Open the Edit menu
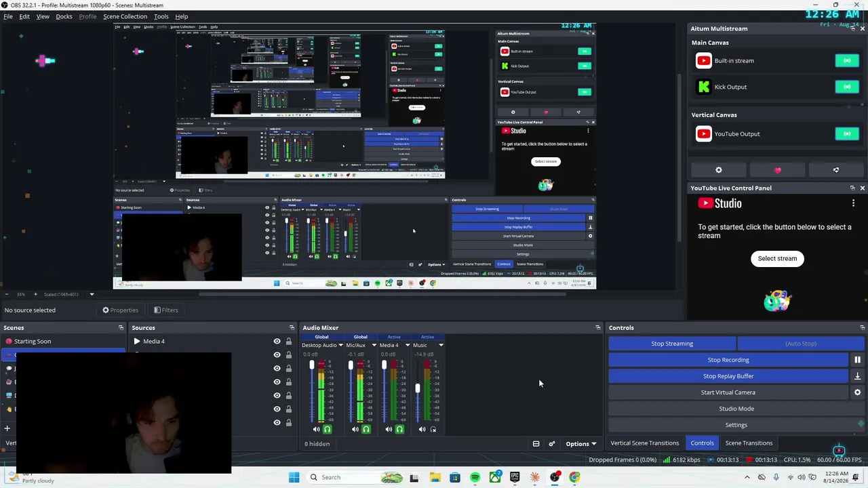 click(x=24, y=16)
